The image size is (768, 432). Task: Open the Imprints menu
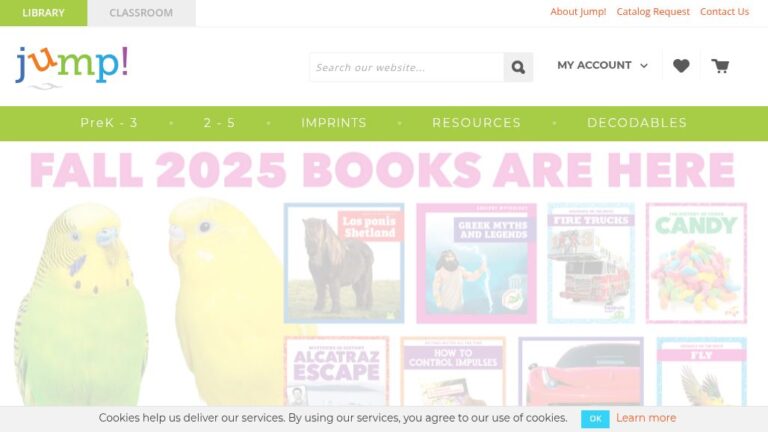[334, 123]
